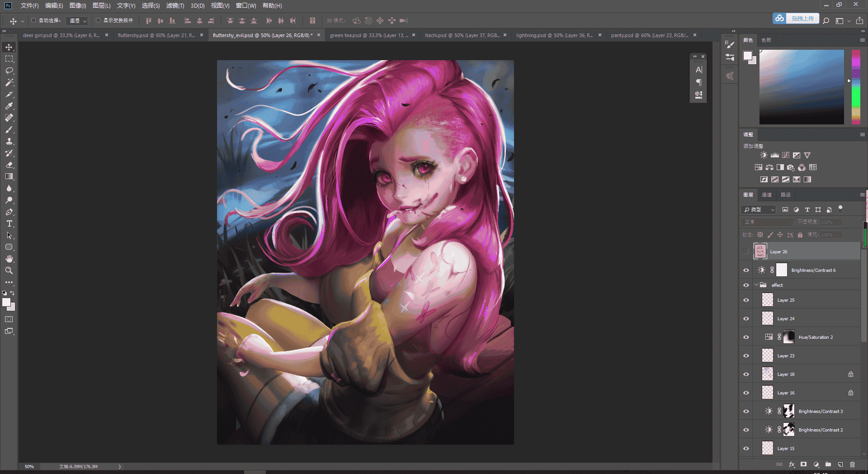Open the Color panel flyout menu
The height and width of the screenshot is (474, 868).
click(x=862, y=40)
